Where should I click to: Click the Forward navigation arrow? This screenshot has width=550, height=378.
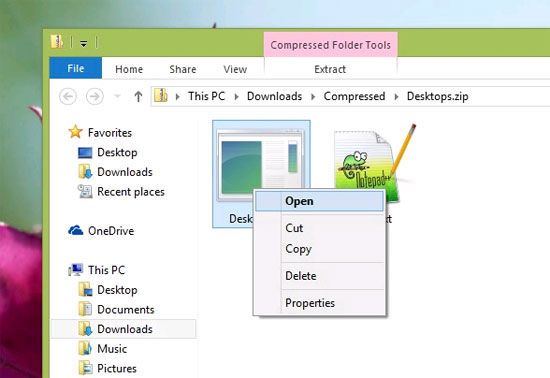(x=95, y=96)
